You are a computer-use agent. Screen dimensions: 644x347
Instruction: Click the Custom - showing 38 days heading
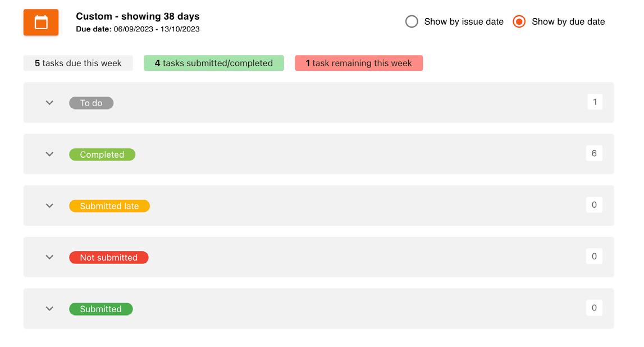pos(138,16)
